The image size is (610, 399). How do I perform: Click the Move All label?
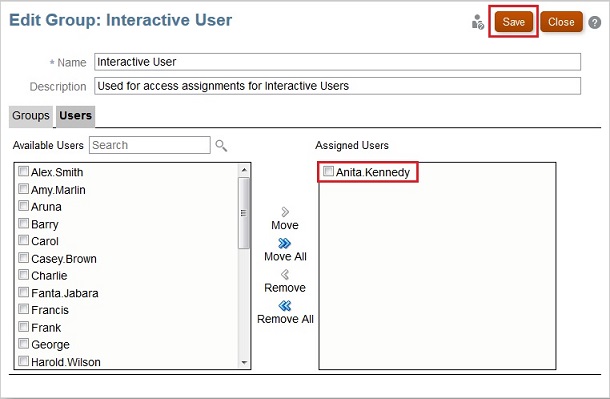coord(285,257)
